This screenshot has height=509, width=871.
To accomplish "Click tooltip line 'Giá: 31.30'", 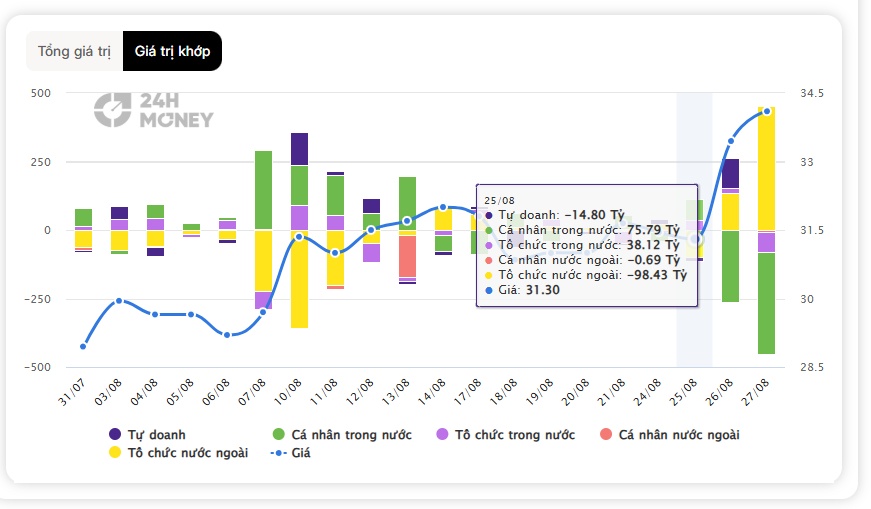I will [x=522, y=290].
